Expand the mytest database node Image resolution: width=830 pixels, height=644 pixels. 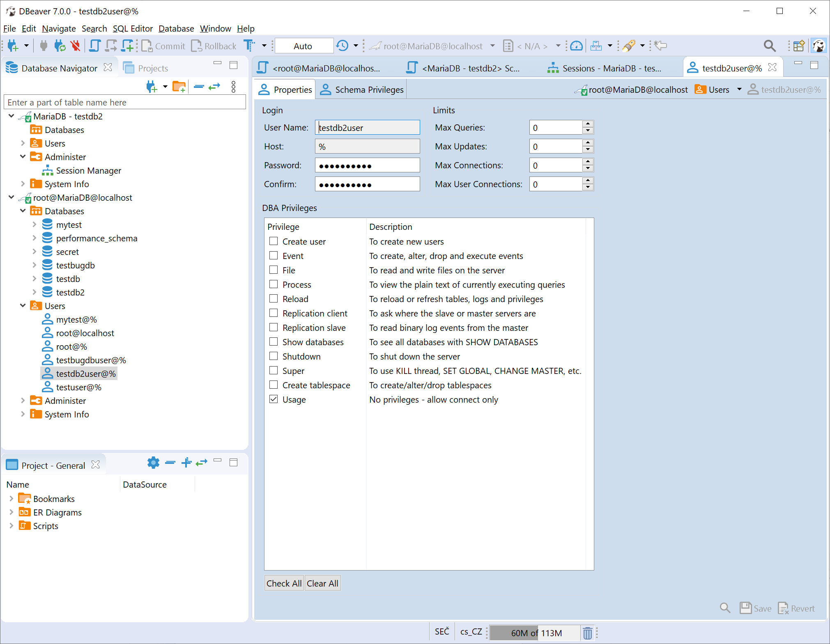point(34,225)
